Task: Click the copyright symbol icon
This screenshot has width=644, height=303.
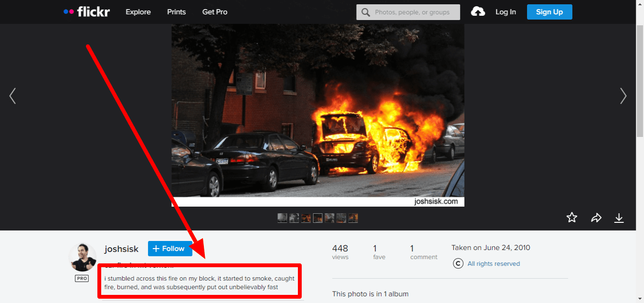Action: coord(458,263)
